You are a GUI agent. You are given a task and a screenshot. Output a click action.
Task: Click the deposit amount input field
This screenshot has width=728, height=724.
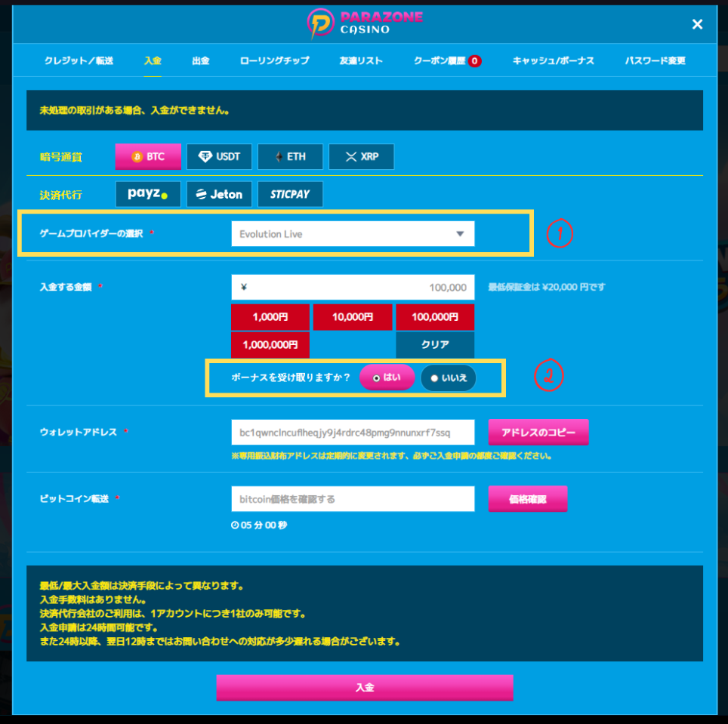pyautogui.click(x=353, y=288)
